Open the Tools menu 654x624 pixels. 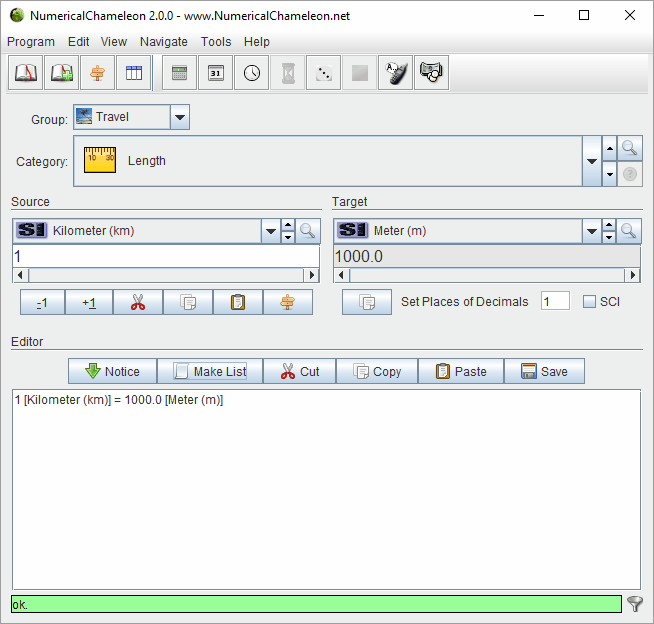(x=216, y=42)
